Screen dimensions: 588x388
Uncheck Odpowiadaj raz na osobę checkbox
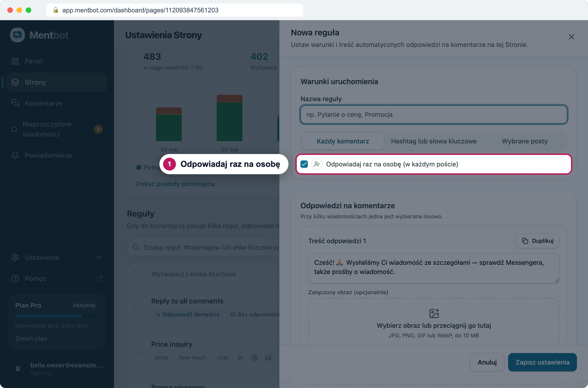[304, 164]
